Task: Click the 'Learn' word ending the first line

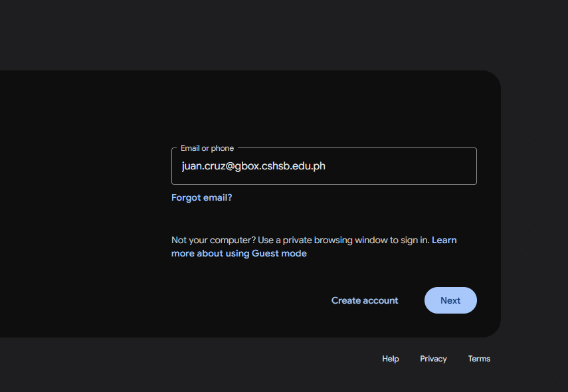Action: (444, 240)
